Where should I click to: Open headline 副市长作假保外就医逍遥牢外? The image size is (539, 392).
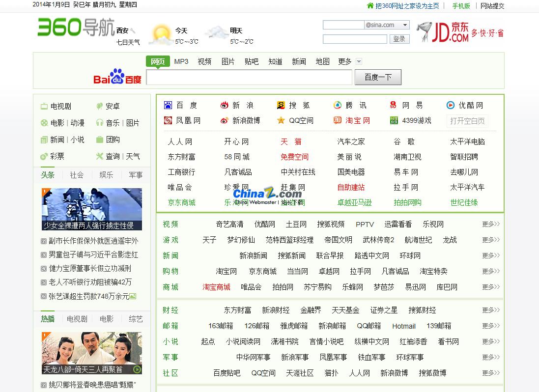(x=93, y=241)
